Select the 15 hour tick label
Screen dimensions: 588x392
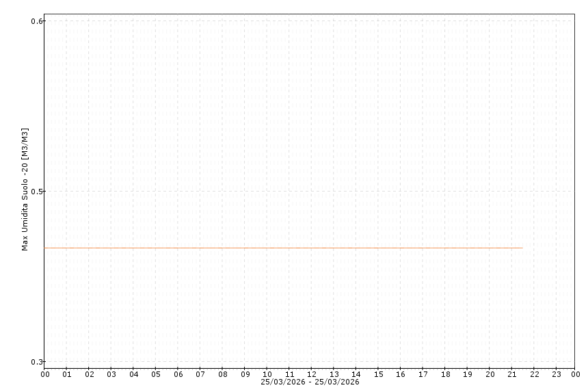(378, 374)
